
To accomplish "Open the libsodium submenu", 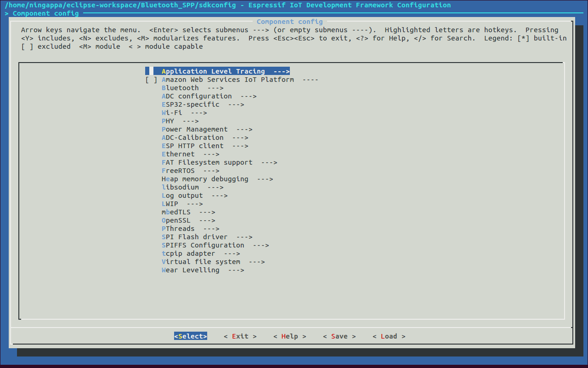I will [192, 187].
